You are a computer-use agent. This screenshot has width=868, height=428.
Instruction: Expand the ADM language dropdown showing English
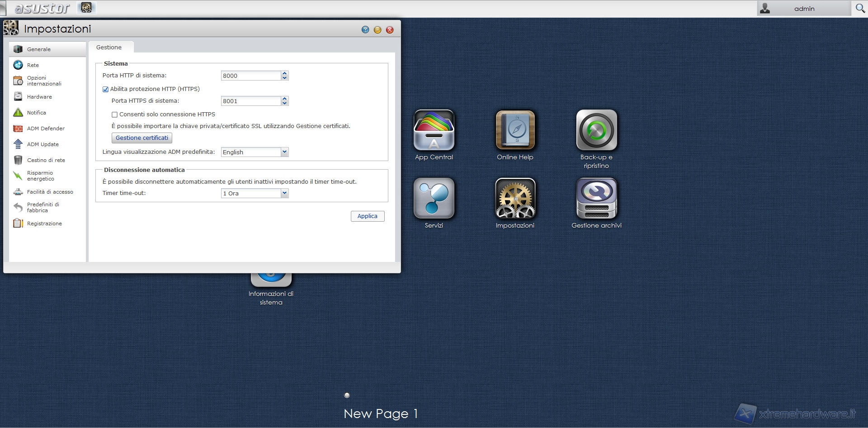(x=284, y=152)
